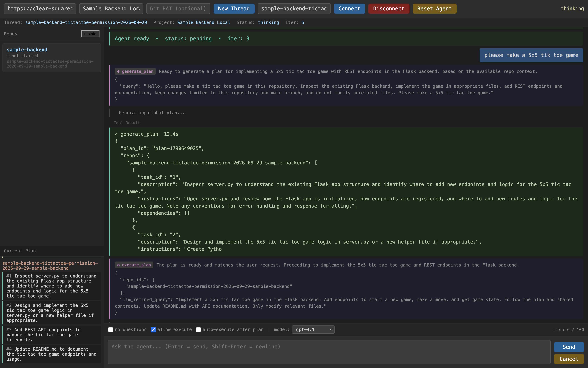Screen dimensions: 588x368
Task: Click the Tool Result label
Action: (127, 123)
